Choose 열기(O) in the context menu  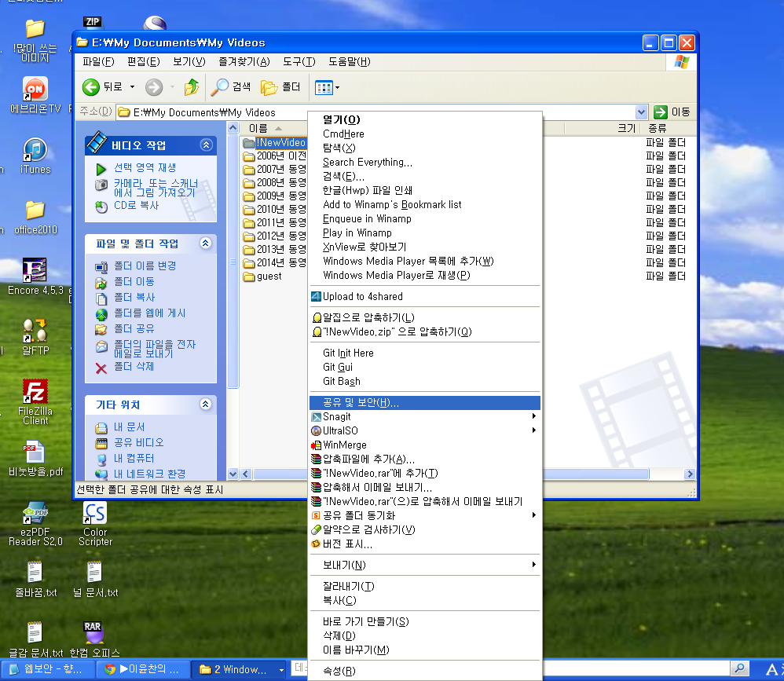click(424, 119)
